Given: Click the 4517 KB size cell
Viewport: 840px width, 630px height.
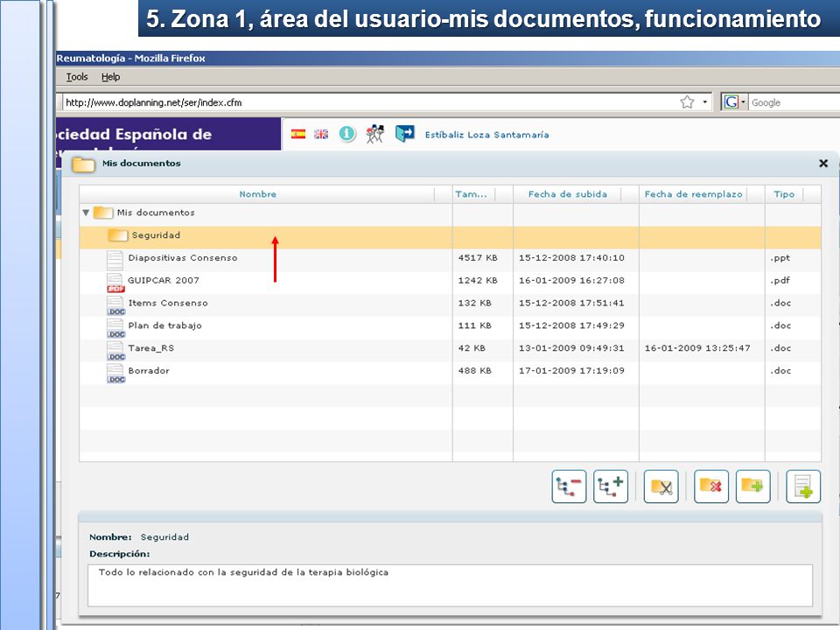Looking at the screenshot, I should 478,257.
